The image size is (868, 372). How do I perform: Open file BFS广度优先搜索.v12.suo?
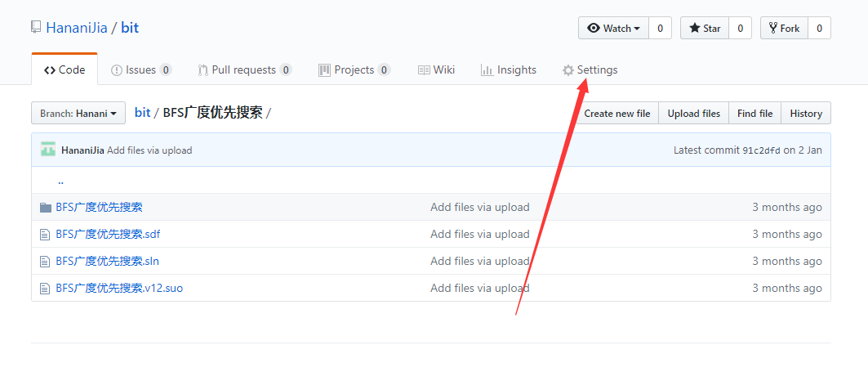pyautogui.click(x=119, y=289)
